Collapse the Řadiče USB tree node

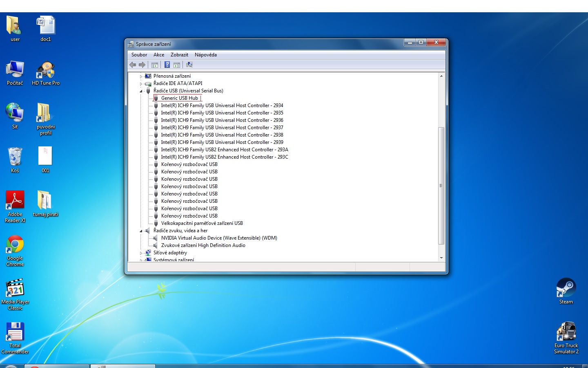coord(141,91)
